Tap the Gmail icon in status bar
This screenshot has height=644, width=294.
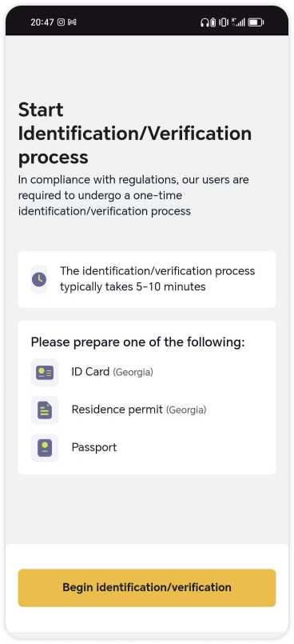[x=72, y=22]
